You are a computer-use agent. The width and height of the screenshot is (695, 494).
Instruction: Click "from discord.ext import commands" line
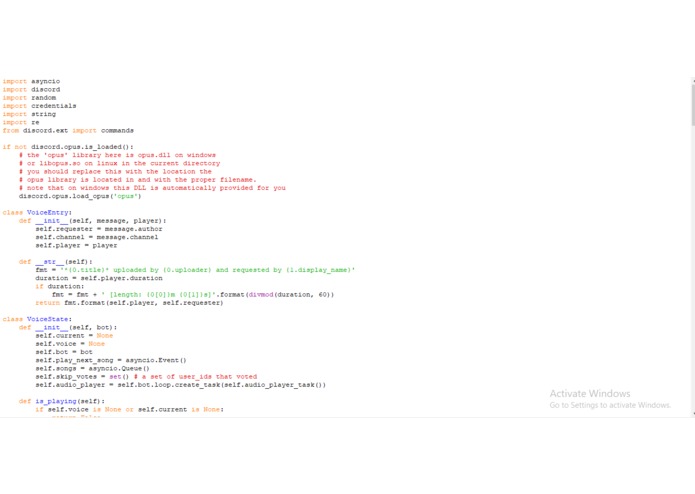[68, 131]
